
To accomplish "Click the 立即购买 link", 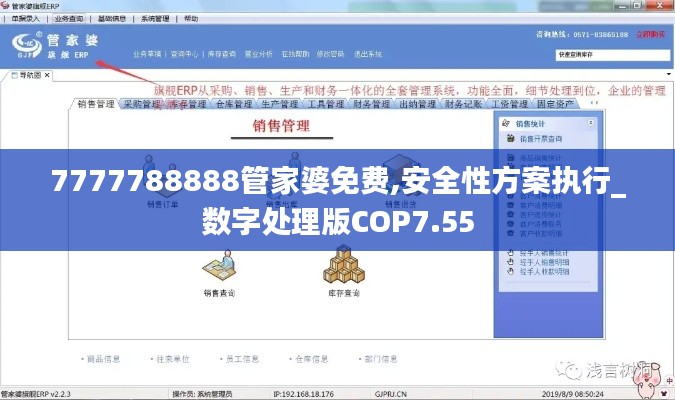I will [x=650, y=34].
